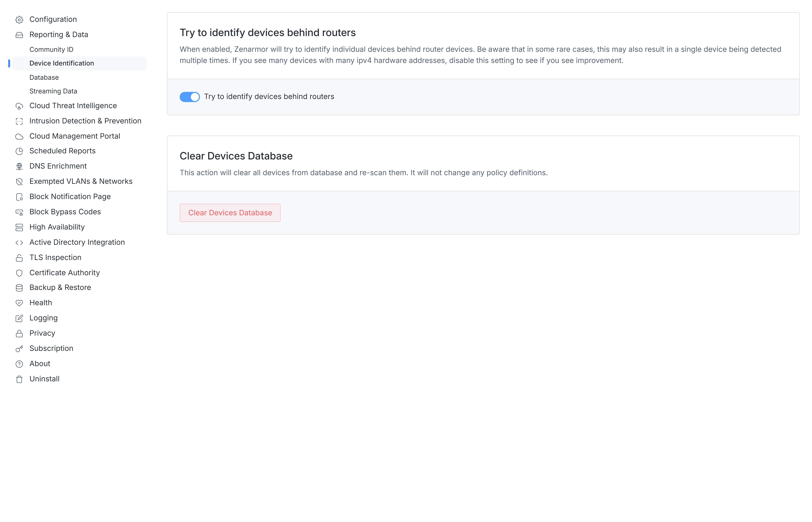The image size is (812, 522).
Task: Open Backup & Restore settings
Action: click(60, 287)
